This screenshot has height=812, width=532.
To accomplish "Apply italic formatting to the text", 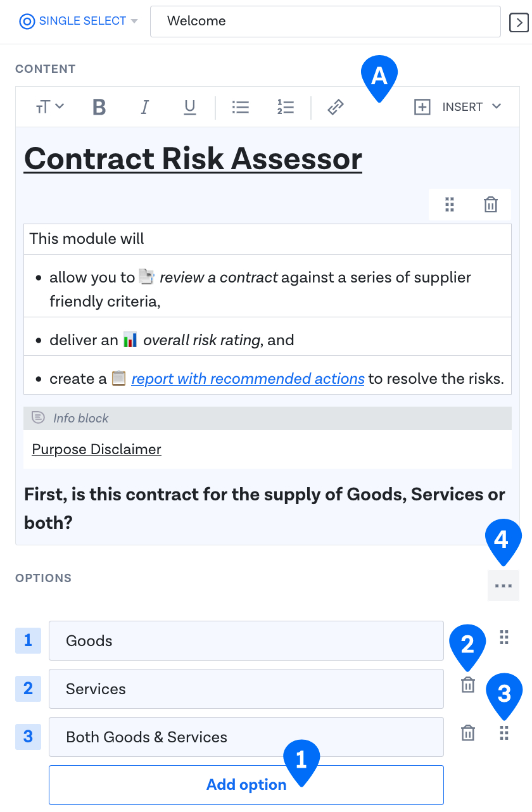I will click(x=144, y=107).
